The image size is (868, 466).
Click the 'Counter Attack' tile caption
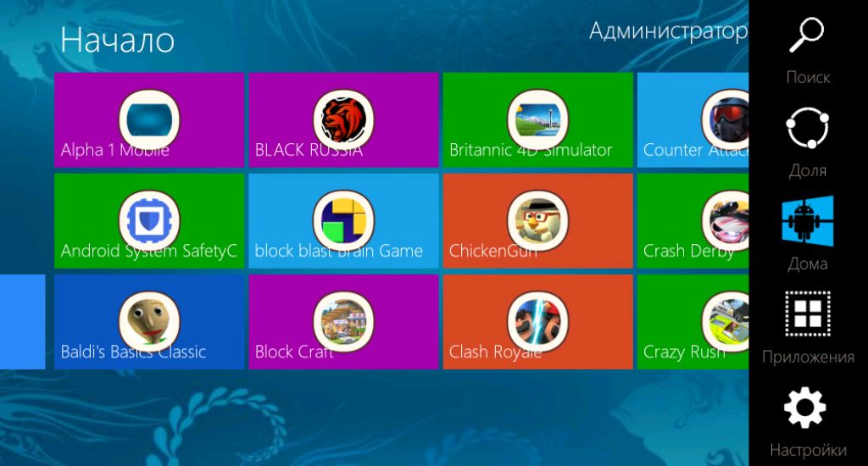click(696, 150)
